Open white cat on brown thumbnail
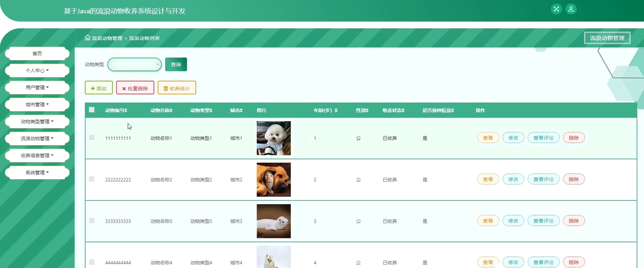644x268 pixels. pyautogui.click(x=274, y=221)
